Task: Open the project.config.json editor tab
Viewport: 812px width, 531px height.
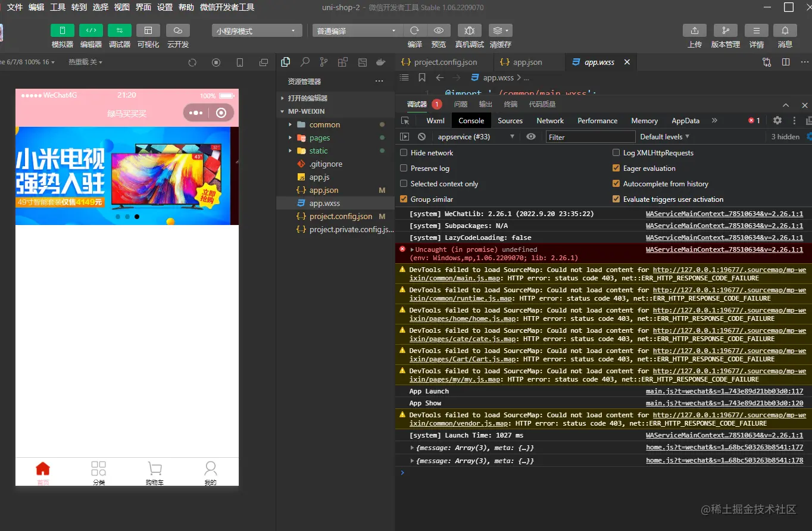Action: coord(445,62)
